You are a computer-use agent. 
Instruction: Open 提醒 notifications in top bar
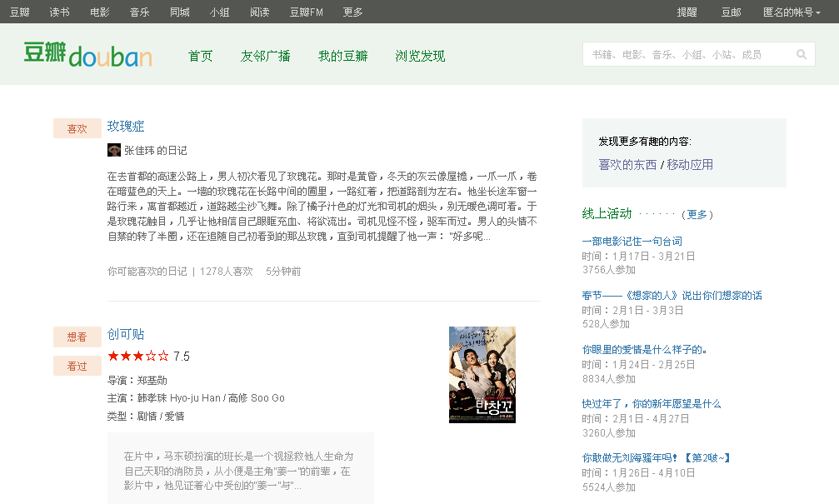tap(687, 12)
